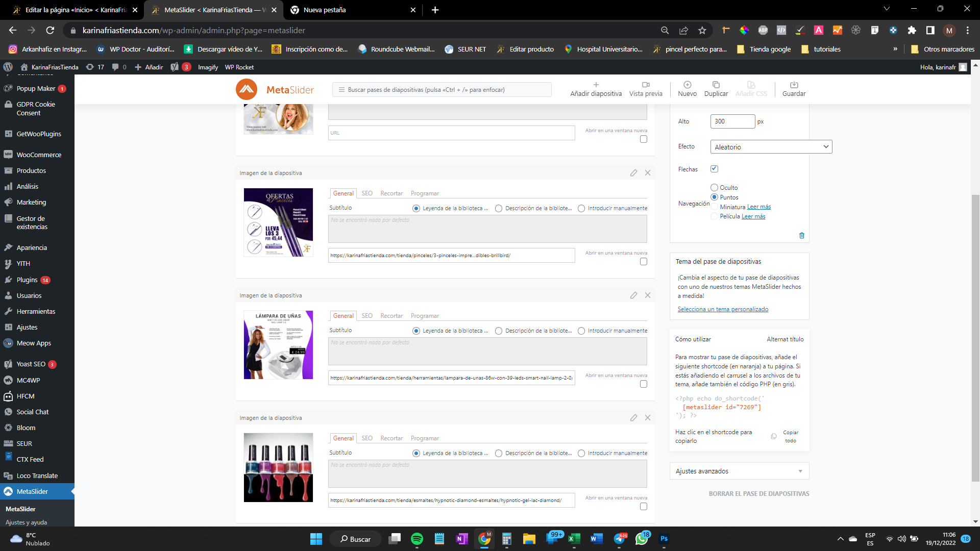Open the Programar tab of lamp slide
The height and width of the screenshot is (551, 980).
coord(425,316)
